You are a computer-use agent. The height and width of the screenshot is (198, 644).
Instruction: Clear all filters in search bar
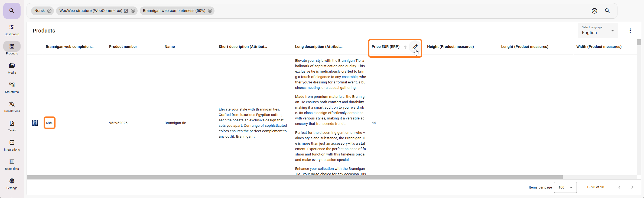click(x=594, y=11)
